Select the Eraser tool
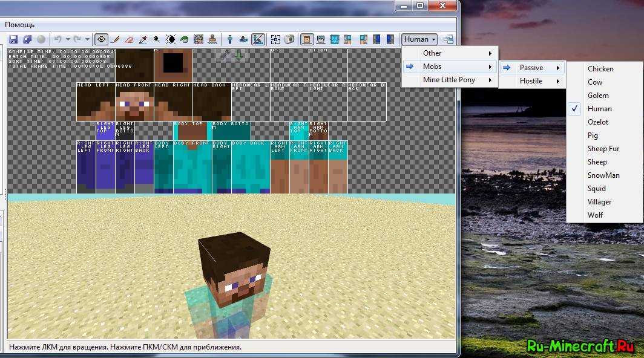Viewport: 644px width, 358px height. click(129, 39)
